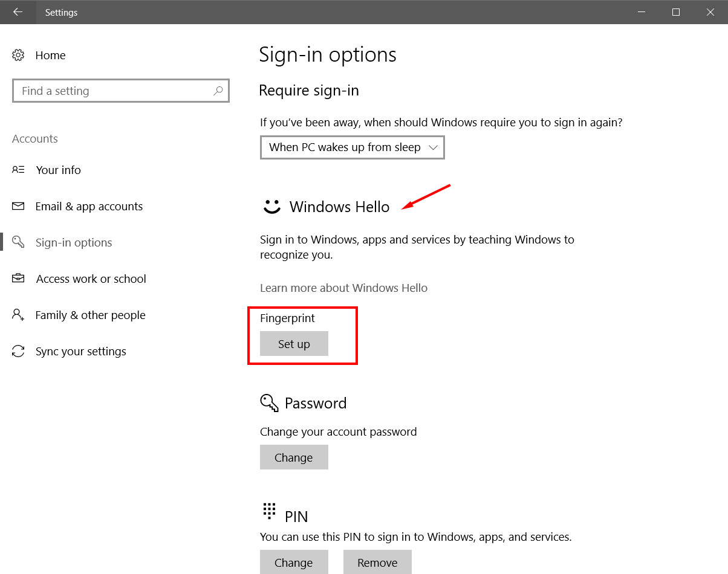Click the Sign-in options key icon
This screenshot has width=728, height=574.
coord(18,242)
